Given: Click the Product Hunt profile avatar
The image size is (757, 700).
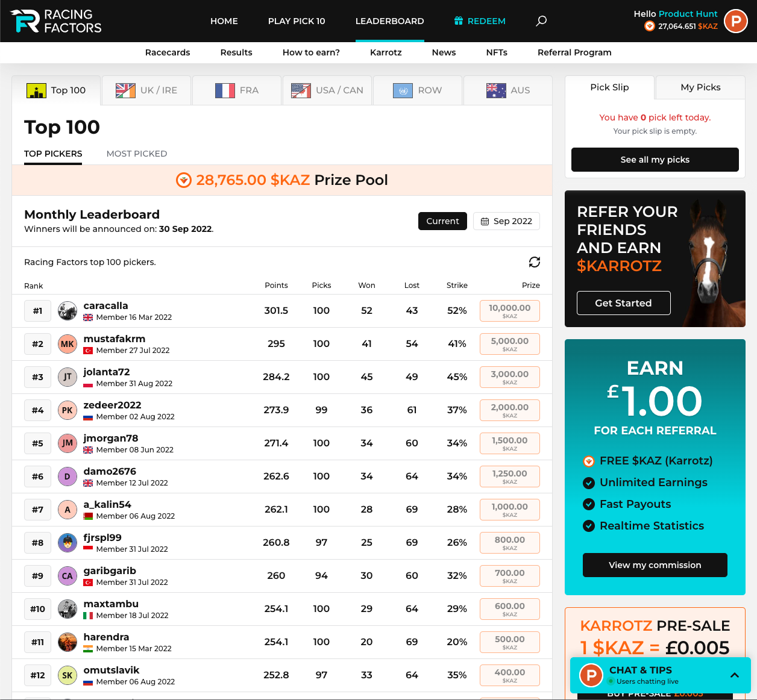Looking at the screenshot, I should coord(735,21).
